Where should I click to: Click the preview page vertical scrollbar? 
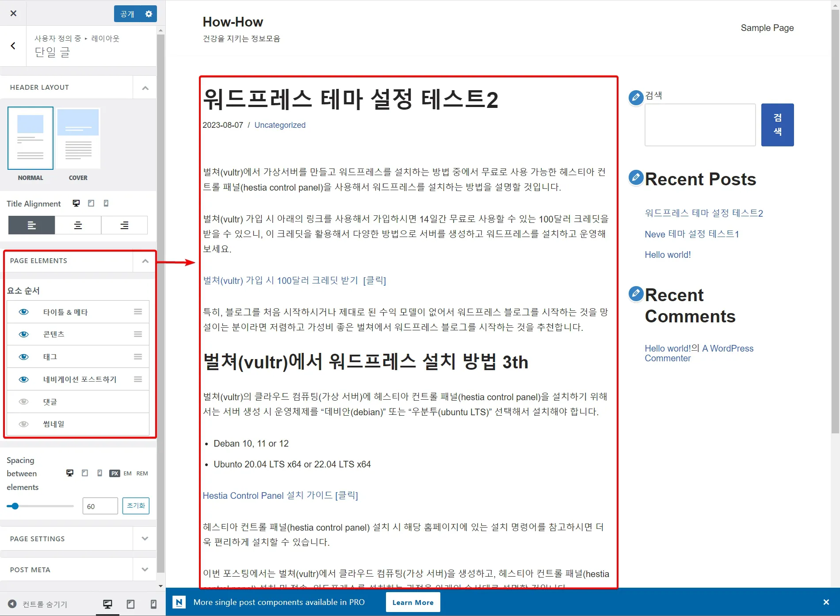tap(835, 221)
